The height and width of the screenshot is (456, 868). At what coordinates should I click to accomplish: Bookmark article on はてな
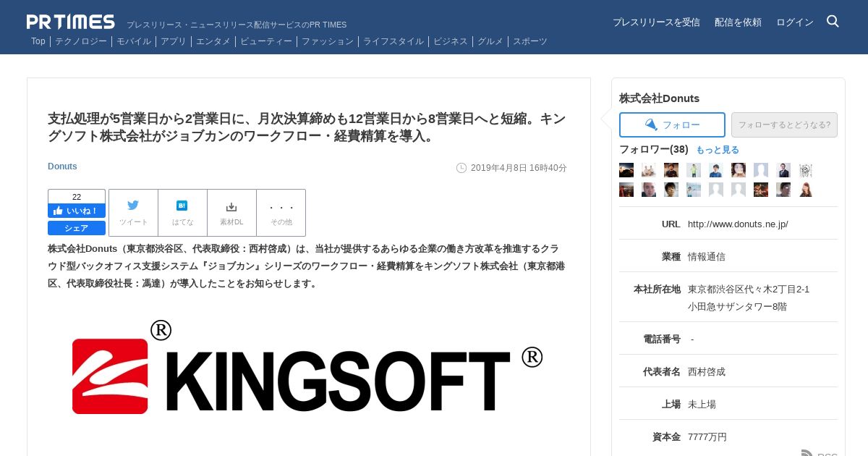182,213
